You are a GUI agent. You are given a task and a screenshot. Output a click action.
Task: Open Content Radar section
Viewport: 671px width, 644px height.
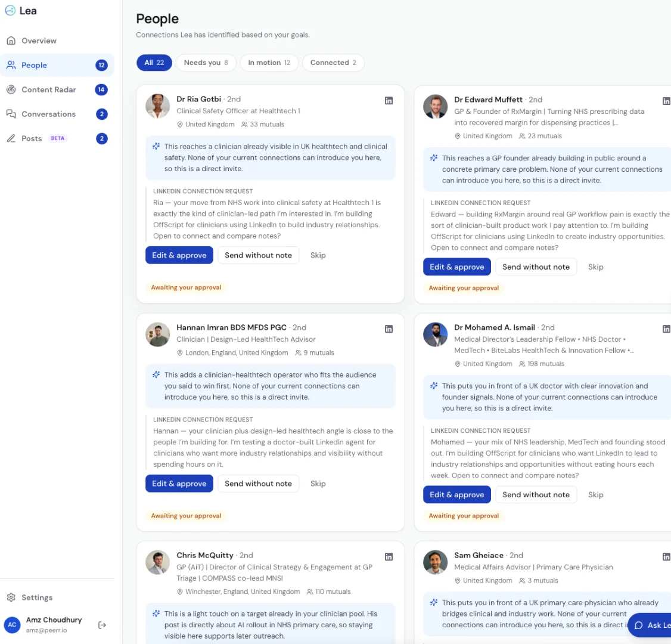57,89
